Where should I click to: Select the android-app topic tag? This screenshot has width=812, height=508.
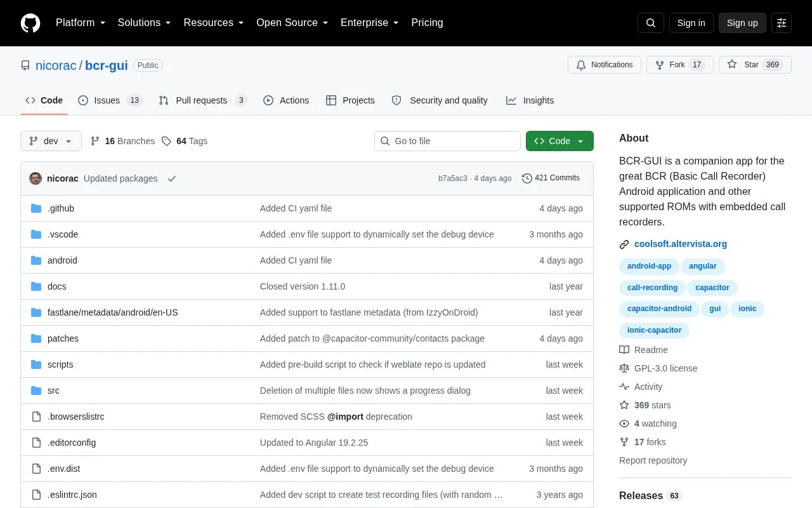click(x=649, y=266)
